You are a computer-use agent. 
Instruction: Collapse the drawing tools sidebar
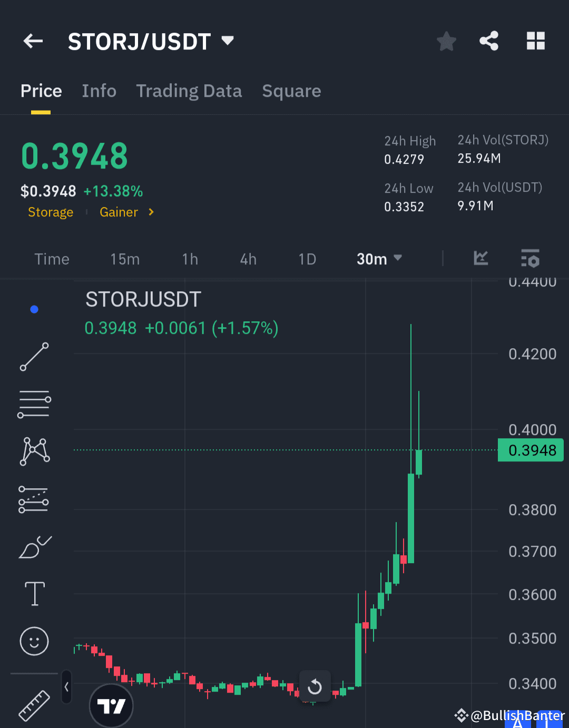click(66, 687)
